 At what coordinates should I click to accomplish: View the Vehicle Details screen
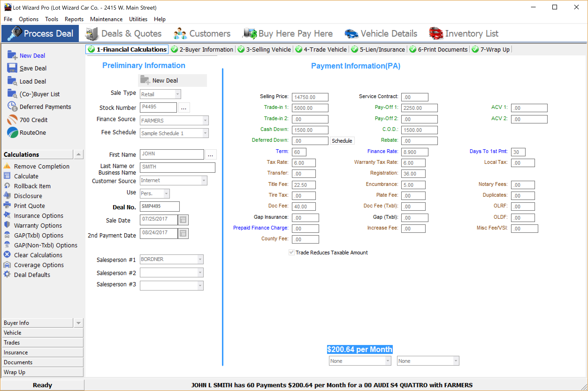pos(388,33)
